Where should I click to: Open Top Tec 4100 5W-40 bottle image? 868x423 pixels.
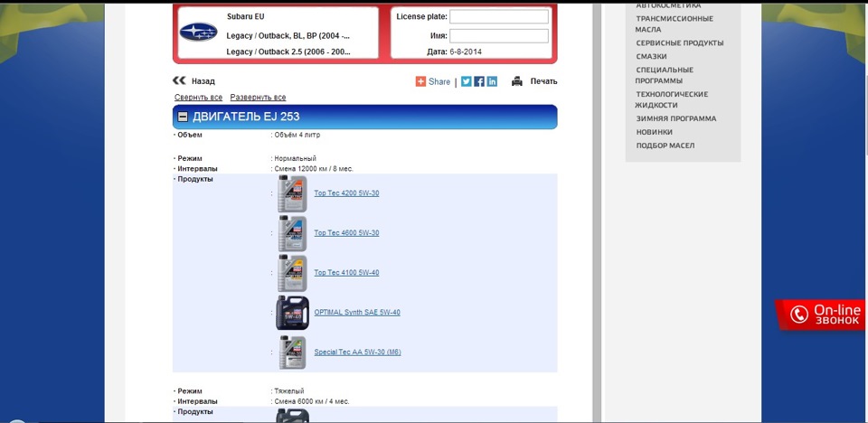tap(292, 274)
